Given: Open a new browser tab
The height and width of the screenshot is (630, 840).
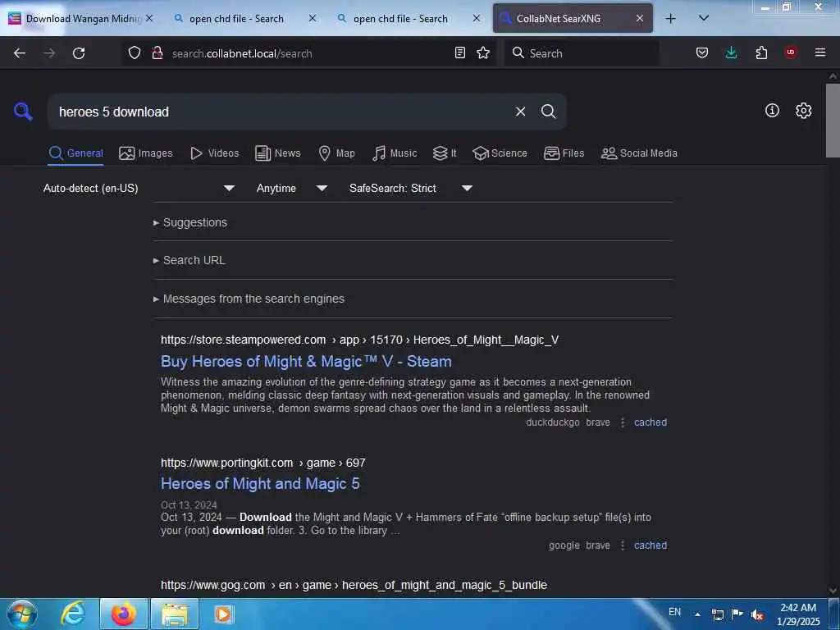Looking at the screenshot, I should pos(670,19).
